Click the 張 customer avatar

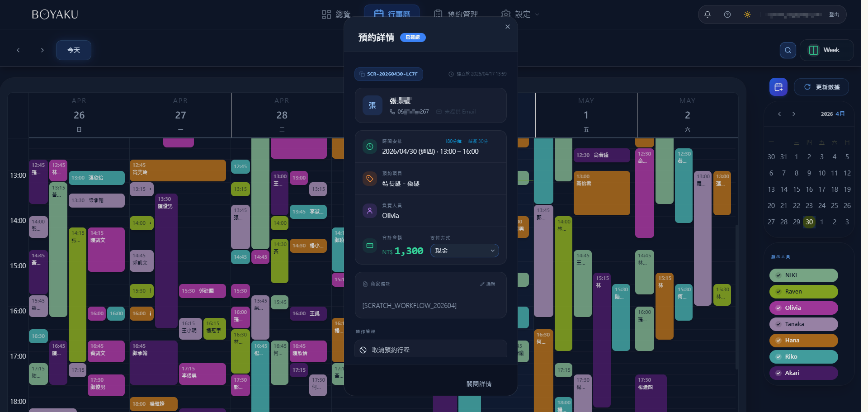(x=373, y=105)
